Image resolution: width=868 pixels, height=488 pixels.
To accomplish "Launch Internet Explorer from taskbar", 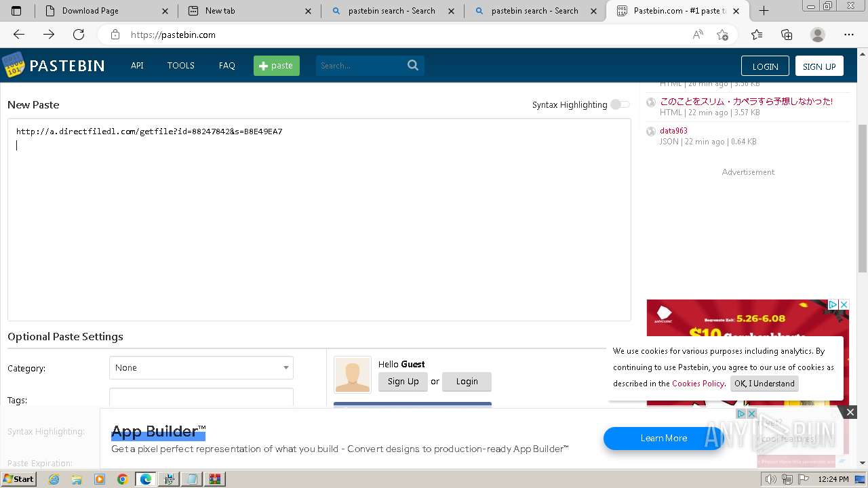I will coord(54,479).
